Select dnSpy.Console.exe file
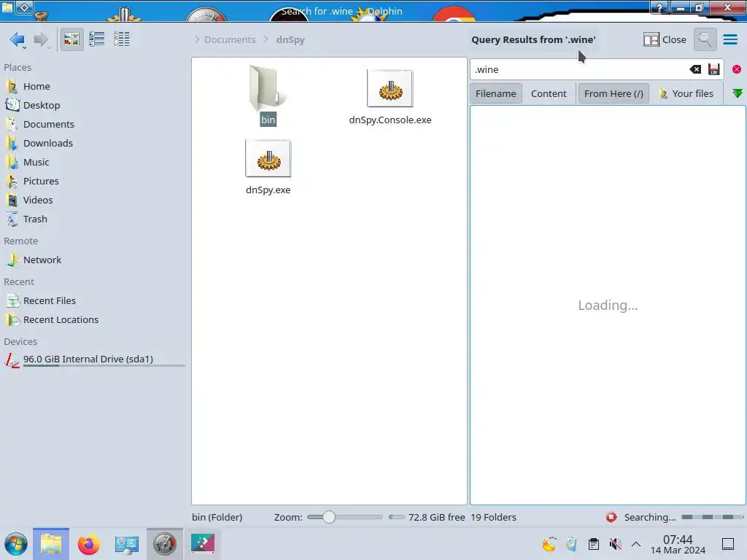 [x=390, y=97]
